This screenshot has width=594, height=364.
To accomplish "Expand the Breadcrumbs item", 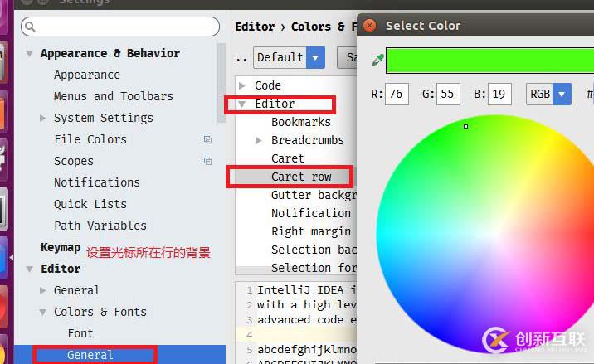I will pos(258,140).
